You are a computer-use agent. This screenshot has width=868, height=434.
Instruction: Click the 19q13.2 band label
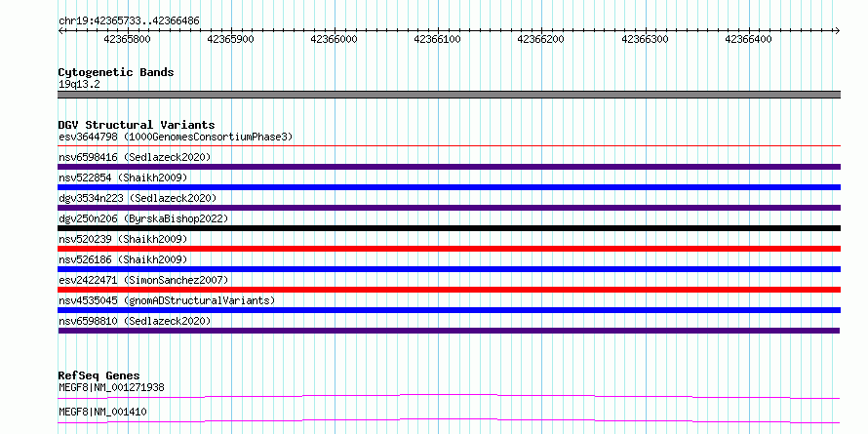tap(79, 85)
